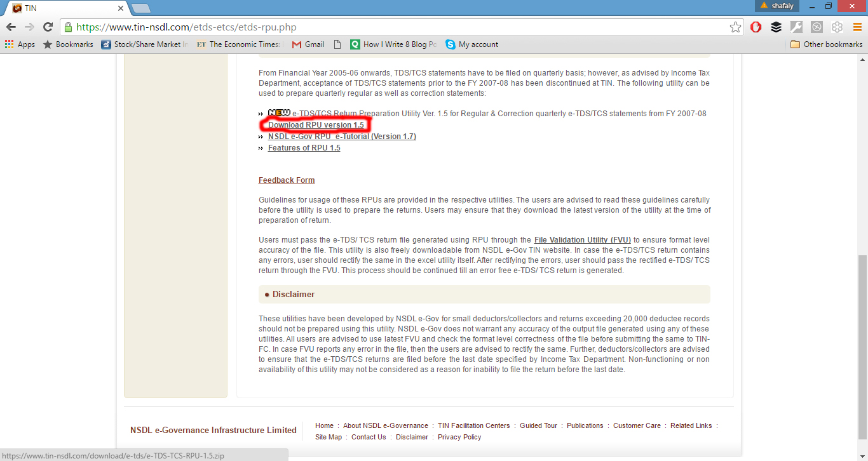The height and width of the screenshot is (461, 868).
Task: Open the Stock/Share Market bookmark
Action: click(145, 44)
